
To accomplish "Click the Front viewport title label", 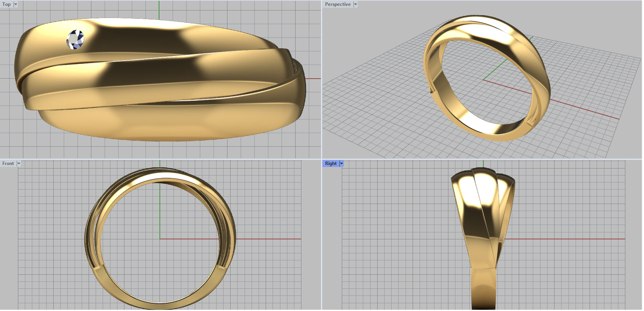I will [8, 164].
